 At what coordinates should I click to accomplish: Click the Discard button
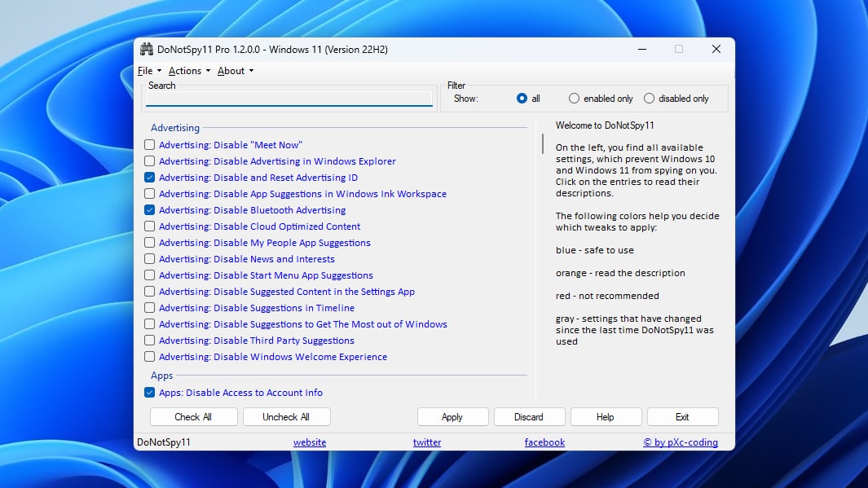click(529, 416)
